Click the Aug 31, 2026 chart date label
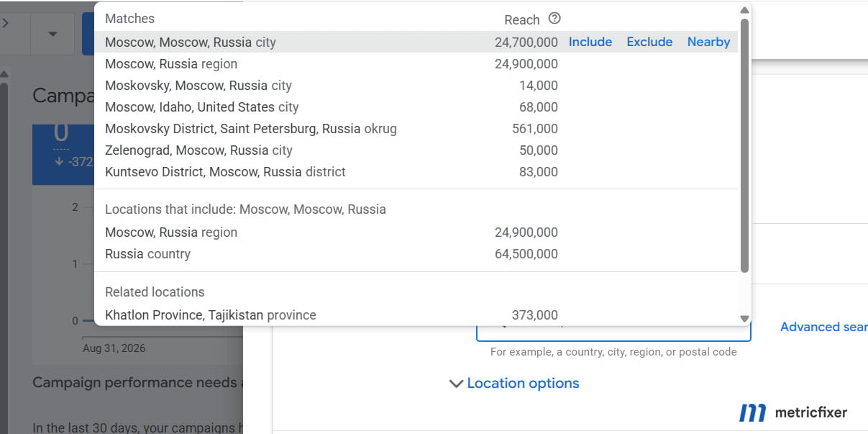Image resolution: width=868 pixels, height=434 pixels. click(114, 348)
